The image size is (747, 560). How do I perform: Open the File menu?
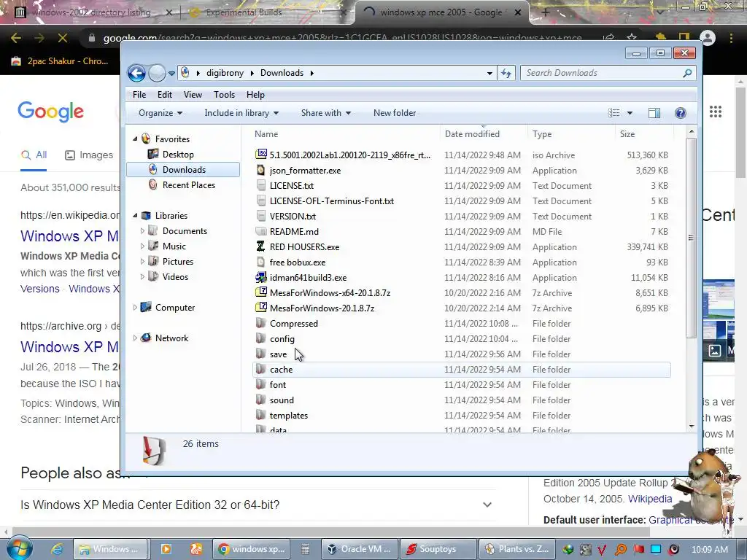pos(139,95)
